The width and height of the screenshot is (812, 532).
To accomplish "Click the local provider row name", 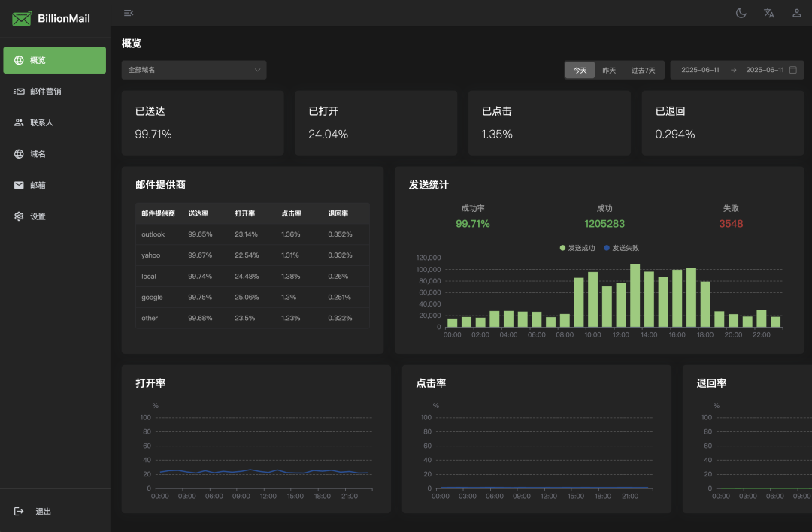I will [149, 277].
